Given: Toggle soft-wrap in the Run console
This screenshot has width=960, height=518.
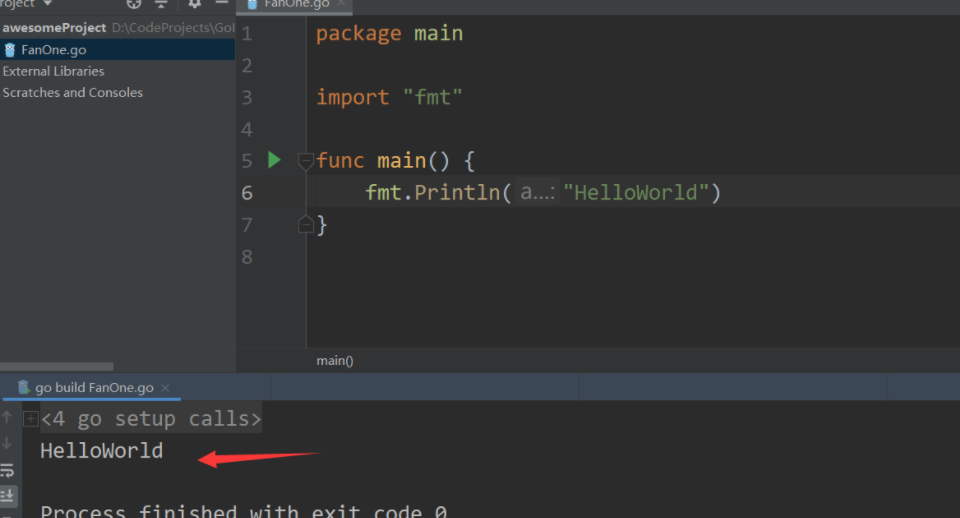Looking at the screenshot, I should pos(7,470).
